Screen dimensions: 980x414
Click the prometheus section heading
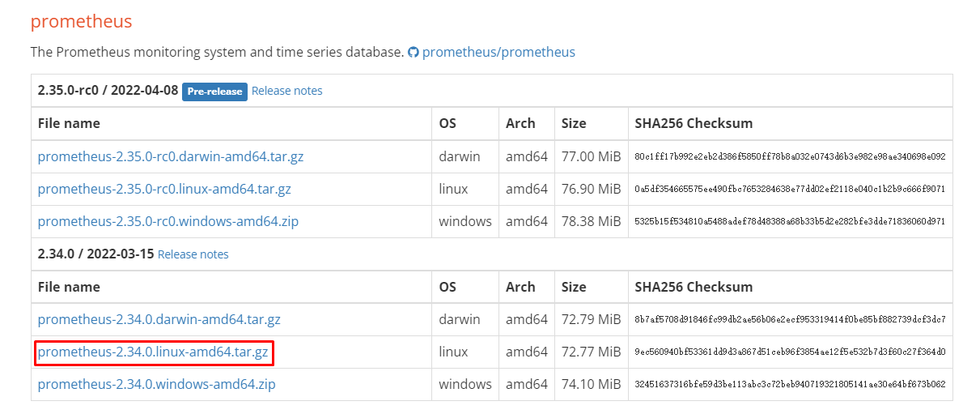point(81,21)
